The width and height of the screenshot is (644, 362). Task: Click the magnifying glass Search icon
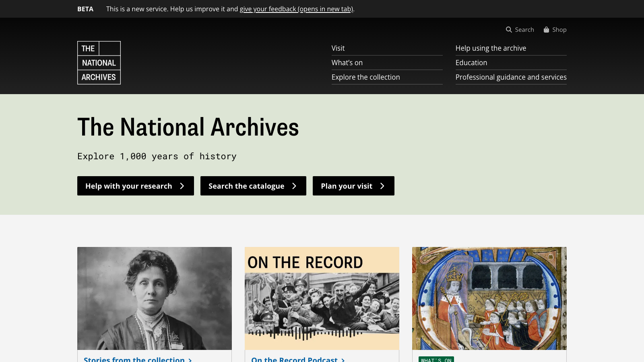(509, 29)
